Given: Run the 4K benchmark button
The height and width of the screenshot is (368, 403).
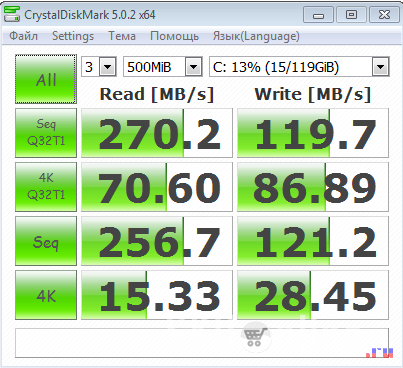Looking at the screenshot, I should pyautogui.click(x=46, y=295).
